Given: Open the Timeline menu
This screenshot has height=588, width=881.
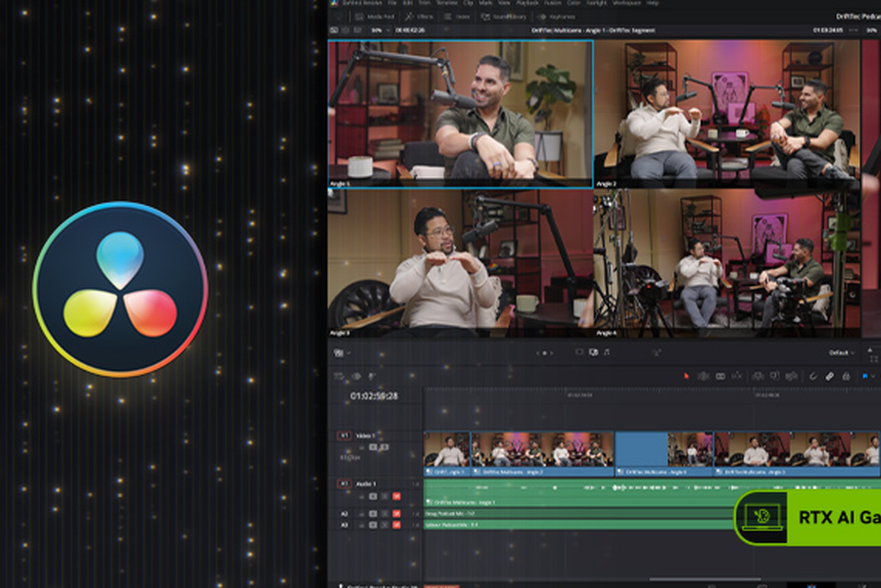Looking at the screenshot, I should 446,3.
